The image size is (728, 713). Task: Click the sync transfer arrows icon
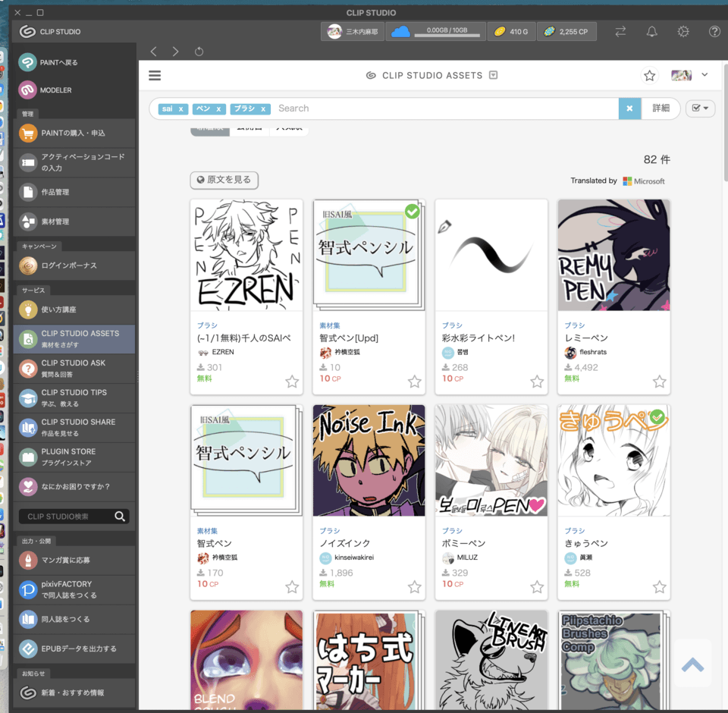point(620,32)
